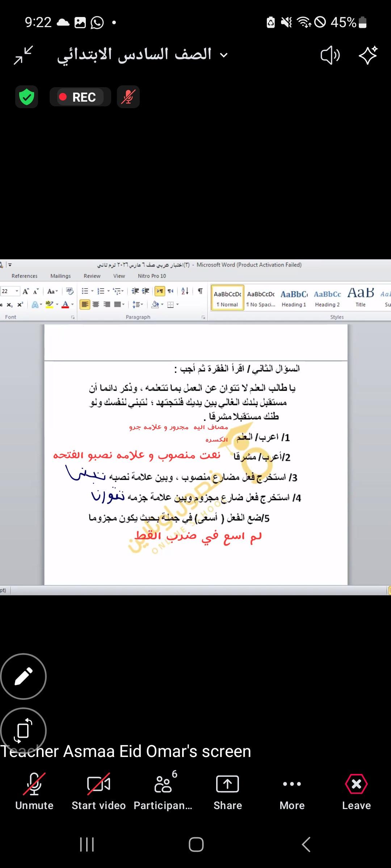Open Quick Access Toolbar customize arrow
The height and width of the screenshot is (868, 391).
10,265
